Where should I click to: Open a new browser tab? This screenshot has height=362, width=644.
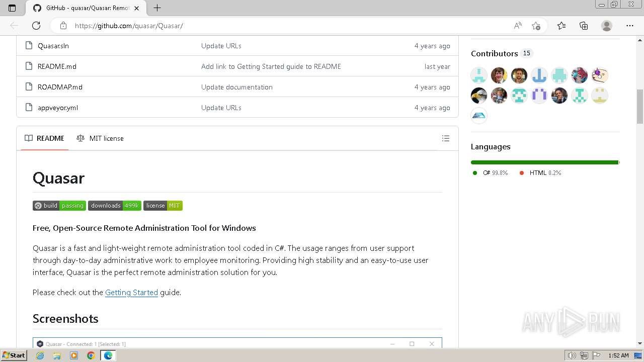(157, 8)
